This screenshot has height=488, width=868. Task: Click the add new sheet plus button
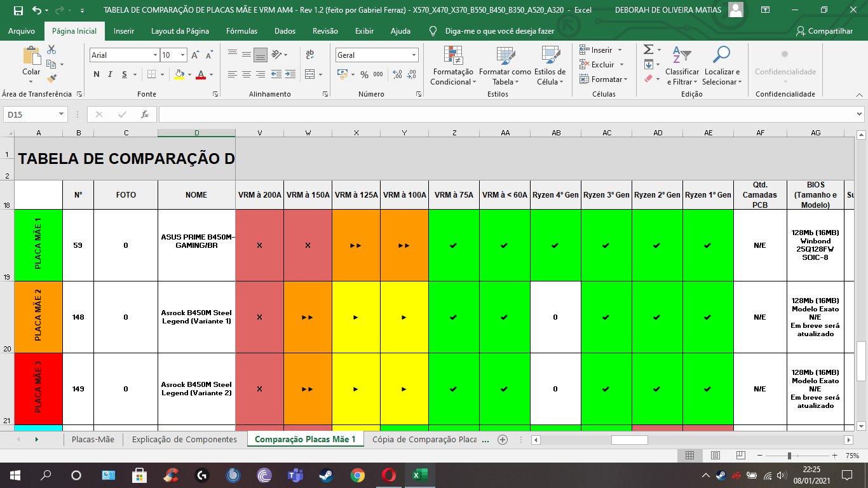(503, 439)
